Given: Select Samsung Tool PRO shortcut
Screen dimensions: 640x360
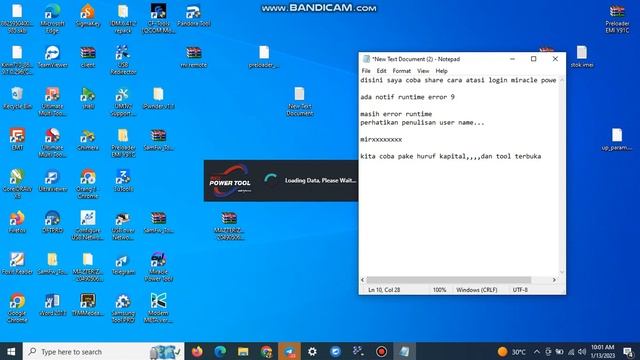Looking at the screenshot, I should coord(123,308).
